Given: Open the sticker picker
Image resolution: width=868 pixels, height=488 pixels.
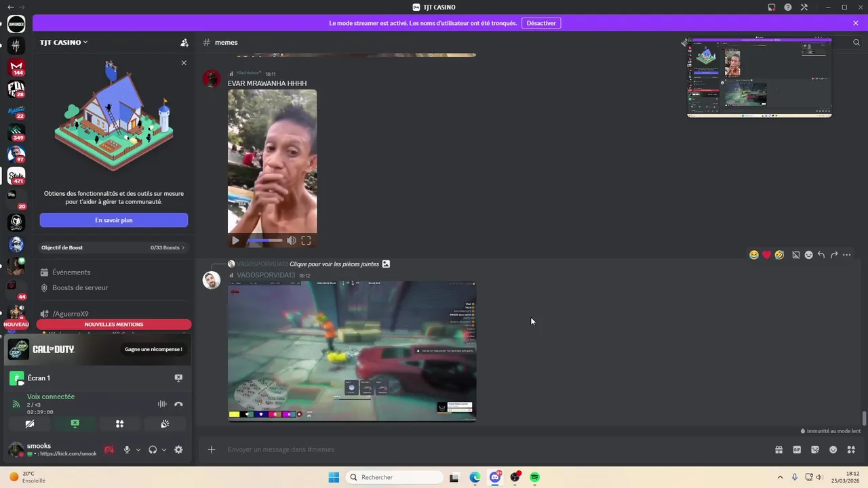Looking at the screenshot, I should click(x=815, y=449).
